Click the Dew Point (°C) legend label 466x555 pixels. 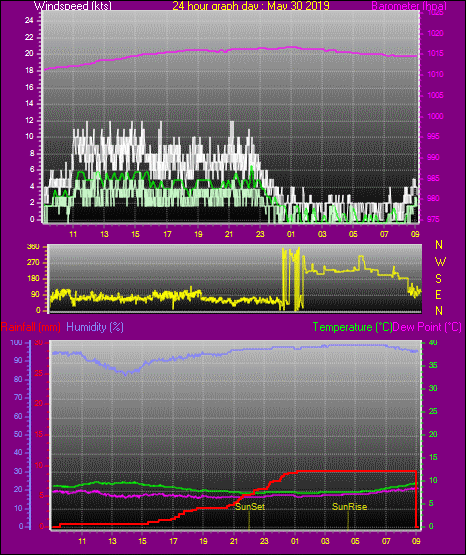(427, 327)
